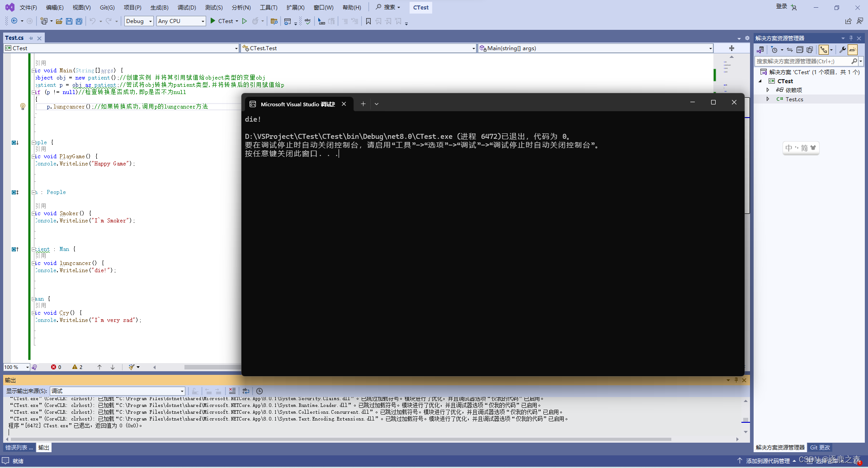
Task: Click the lightbulb quick actions icon
Action: tap(23, 107)
